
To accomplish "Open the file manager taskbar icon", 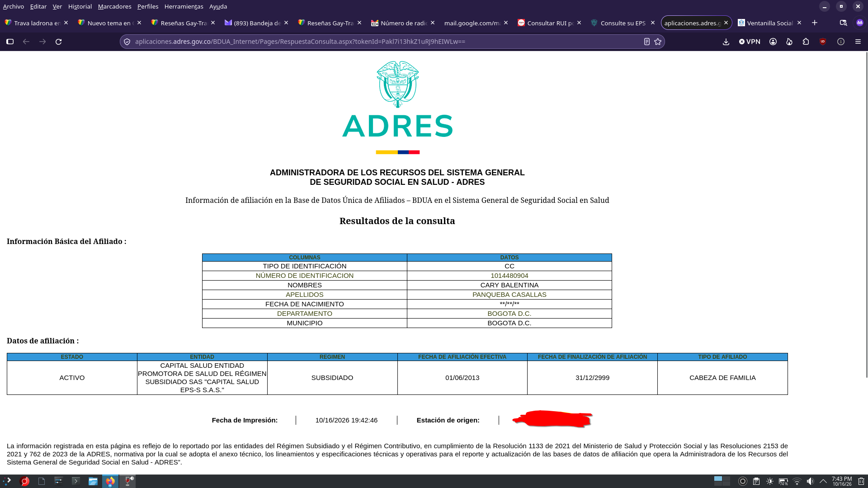I will pyautogui.click(x=93, y=481).
